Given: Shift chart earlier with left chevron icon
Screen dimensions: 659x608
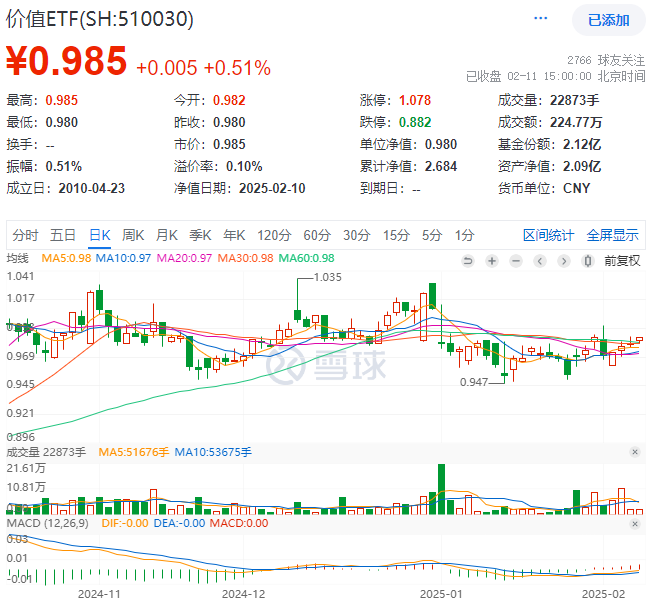Looking at the screenshot, I should click(540, 261).
